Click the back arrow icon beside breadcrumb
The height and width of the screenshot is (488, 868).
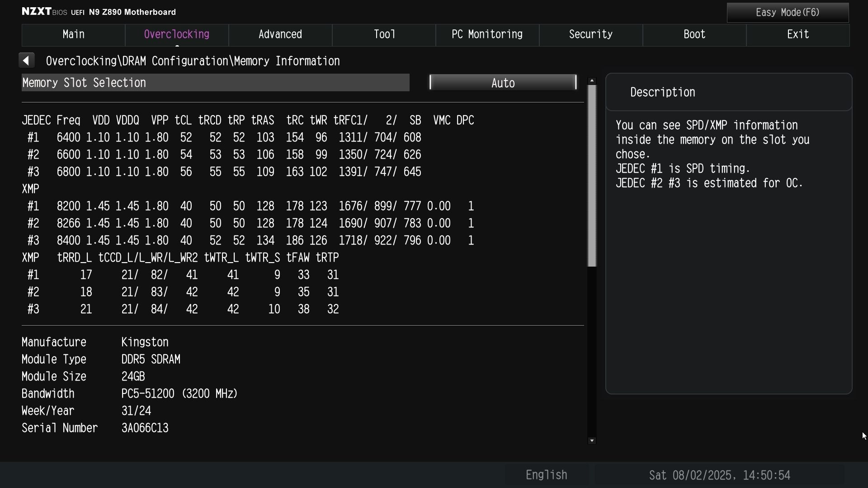click(26, 61)
